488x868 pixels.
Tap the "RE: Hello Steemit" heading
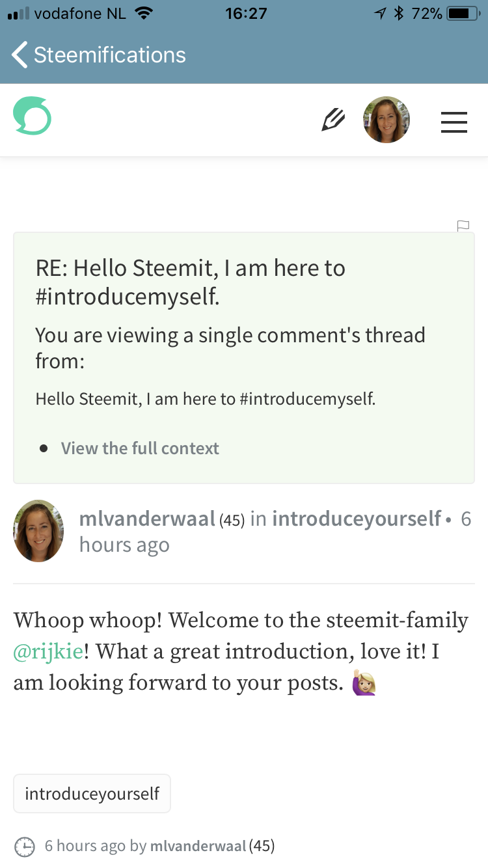[x=190, y=282]
